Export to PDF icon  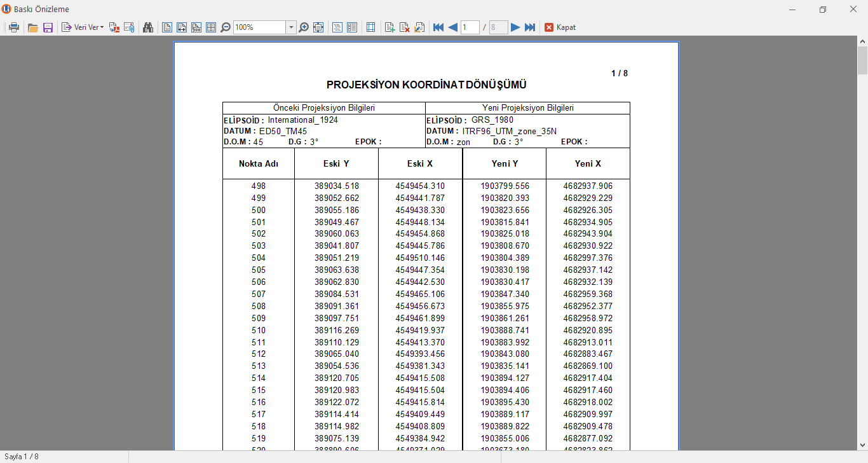[x=114, y=27]
